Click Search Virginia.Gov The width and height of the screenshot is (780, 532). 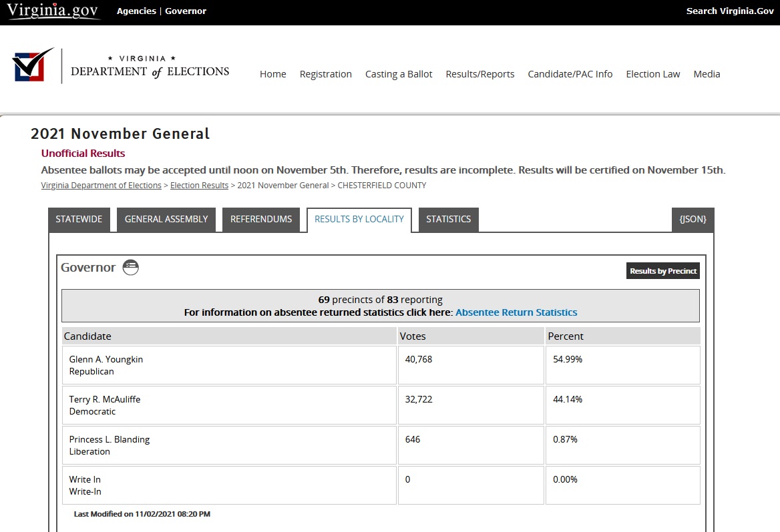pyautogui.click(x=730, y=11)
